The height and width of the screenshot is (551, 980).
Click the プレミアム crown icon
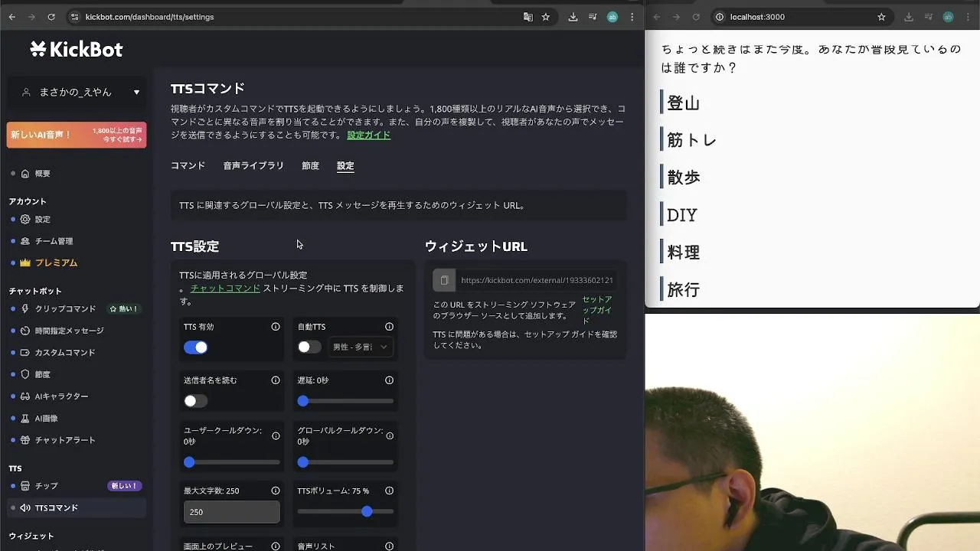tap(25, 262)
